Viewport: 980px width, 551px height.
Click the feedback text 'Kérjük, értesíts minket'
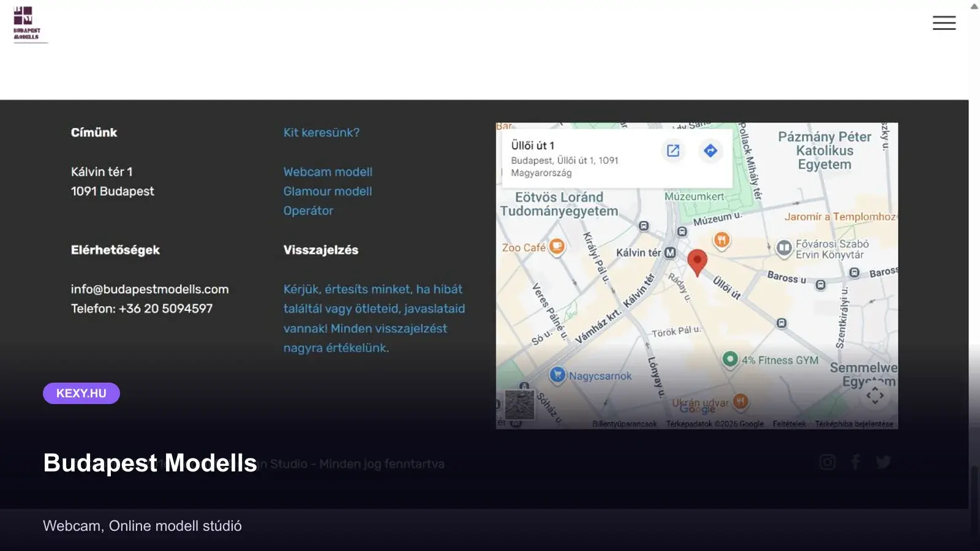[x=347, y=289]
